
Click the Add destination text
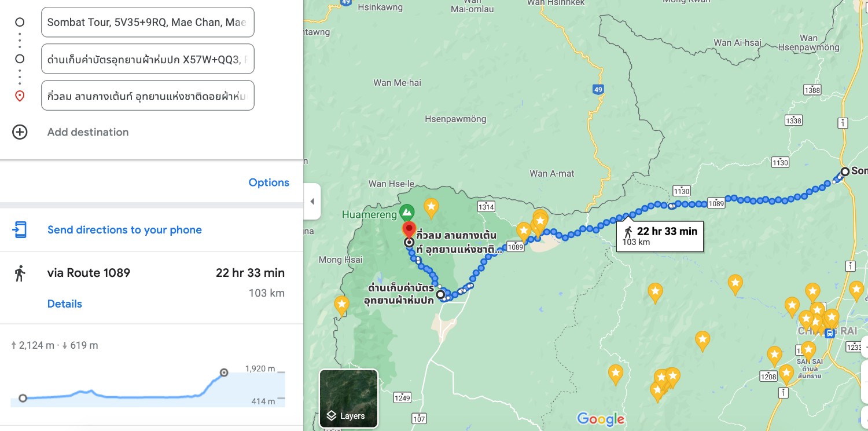(x=88, y=132)
